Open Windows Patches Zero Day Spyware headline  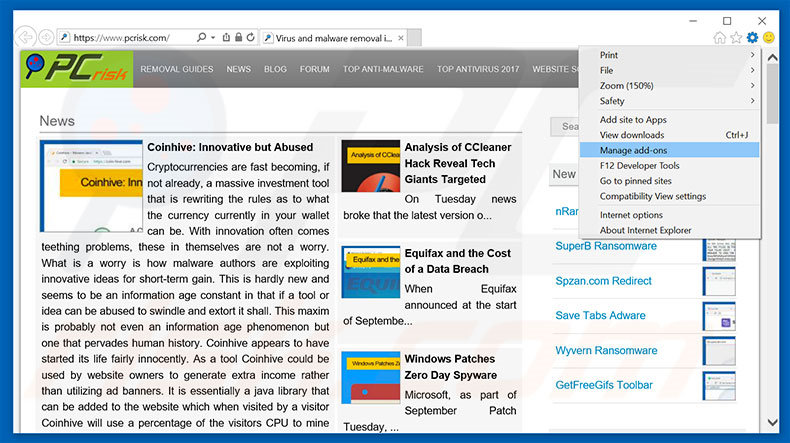tap(450, 367)
